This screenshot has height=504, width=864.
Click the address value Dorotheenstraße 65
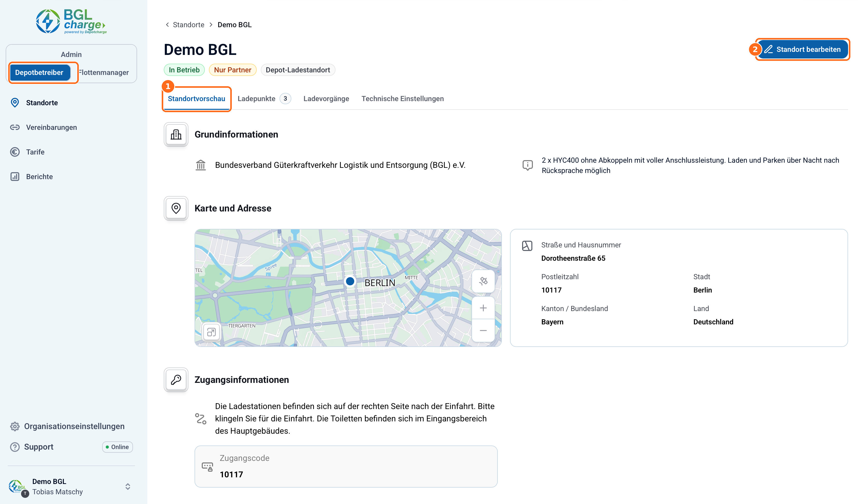573,258
